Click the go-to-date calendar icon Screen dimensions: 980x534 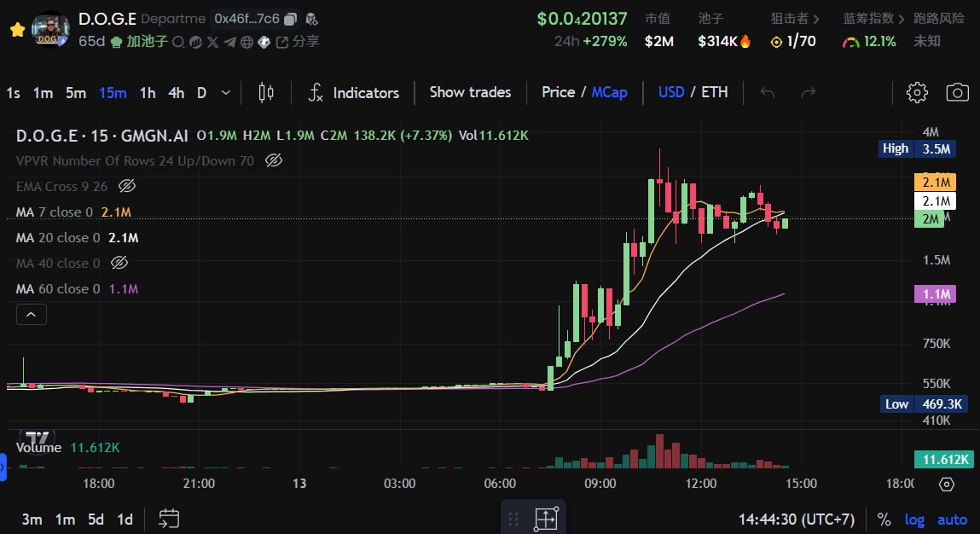click(169, 519)
